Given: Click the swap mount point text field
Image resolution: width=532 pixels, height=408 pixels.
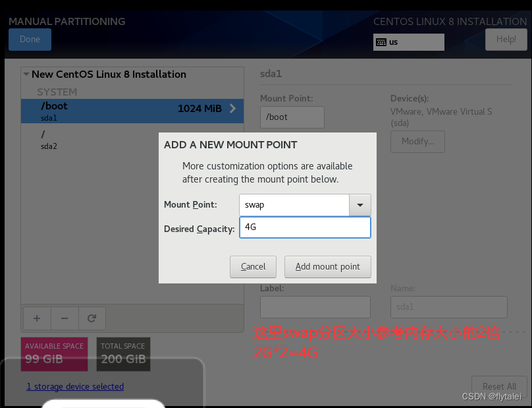Looking at the screenshot, I should pos(294,205).
